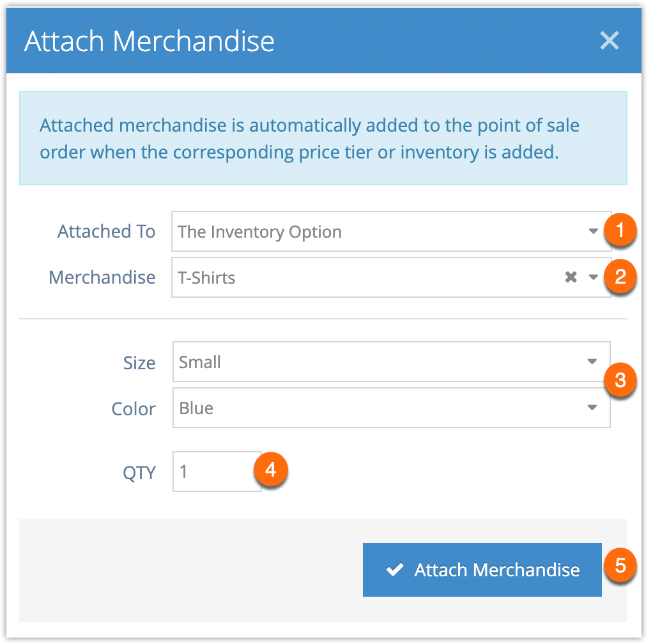This screenshot has width=653, height=644.
Task: Open the Attached To dropdown arrow
Action: pos(593,231)
